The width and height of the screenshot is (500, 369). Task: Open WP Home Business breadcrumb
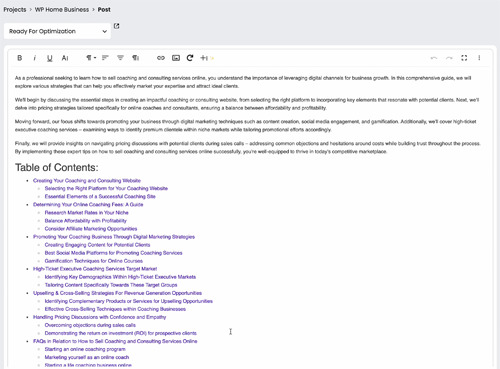[62, 10]
